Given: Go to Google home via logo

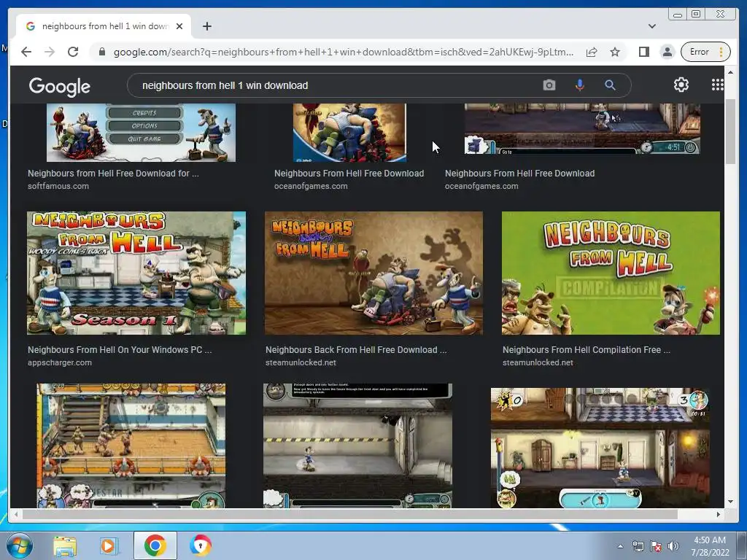Looking at the screenshot, I should (x=60, y=86).
